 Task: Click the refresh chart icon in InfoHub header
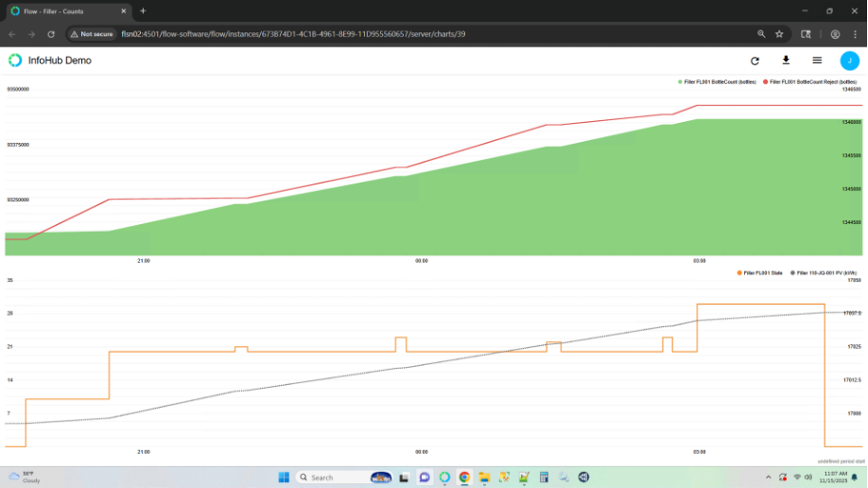(755, 61)
